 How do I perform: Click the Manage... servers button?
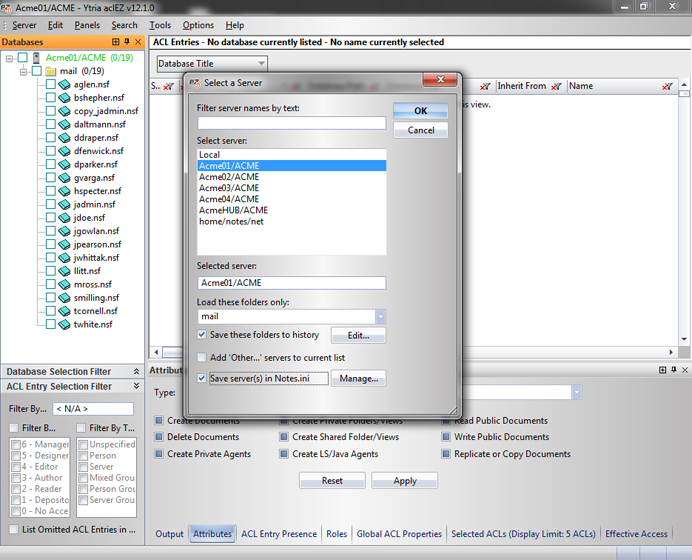(358, 379)
